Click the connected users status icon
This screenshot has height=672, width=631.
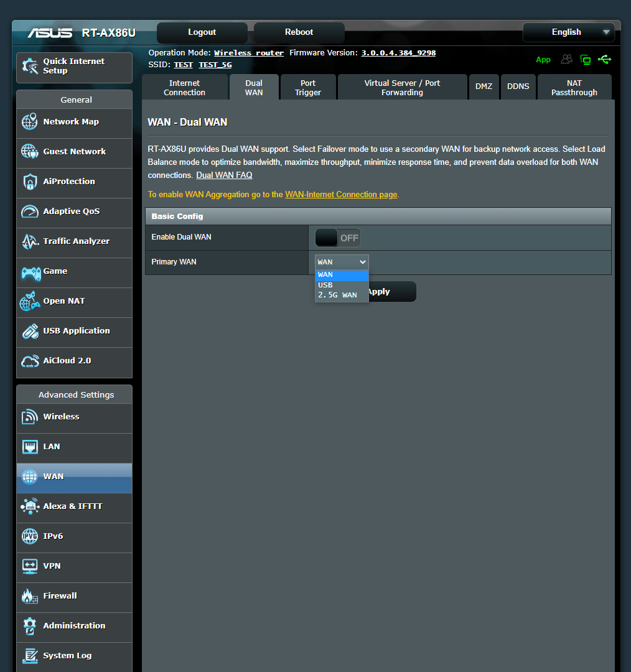tap(567, 59)
